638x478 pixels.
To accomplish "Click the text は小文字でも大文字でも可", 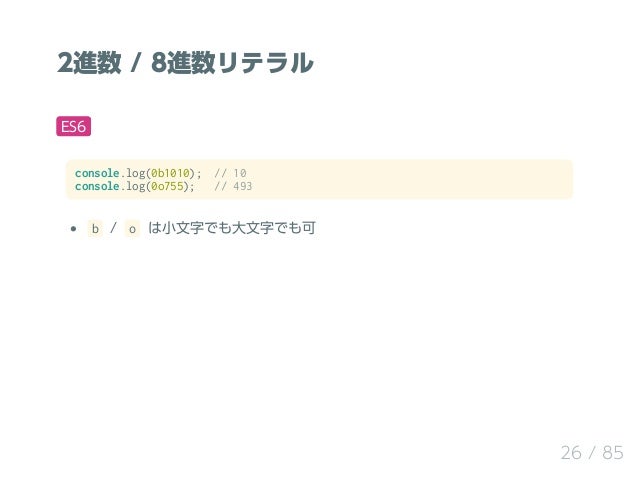I will tap(232, 228).
